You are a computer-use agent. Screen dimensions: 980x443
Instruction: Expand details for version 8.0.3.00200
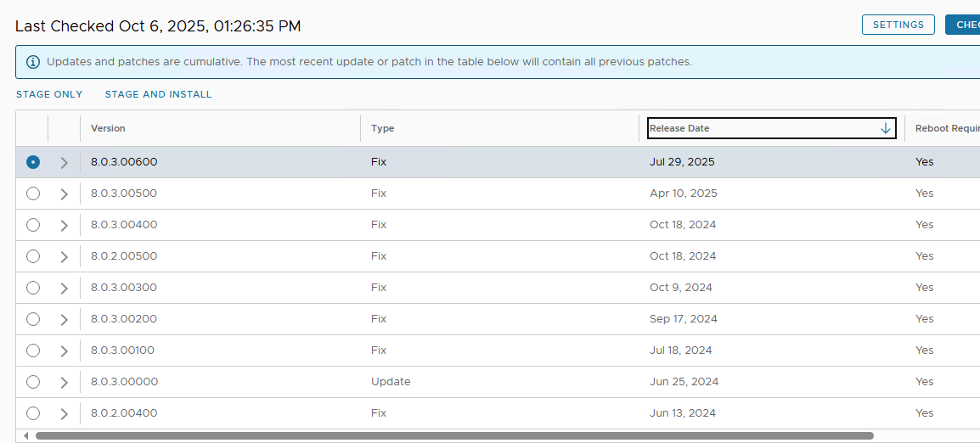coord(64,319)
